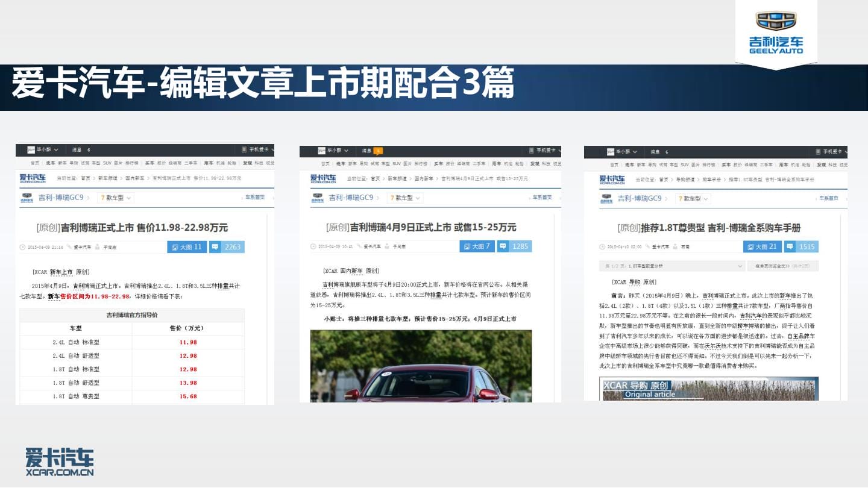The height and width of the screenshot is (488, 868).
Task: Click the 爱卡汽车 site logo in the 4月9日 article
Action: tap(323, 178)
